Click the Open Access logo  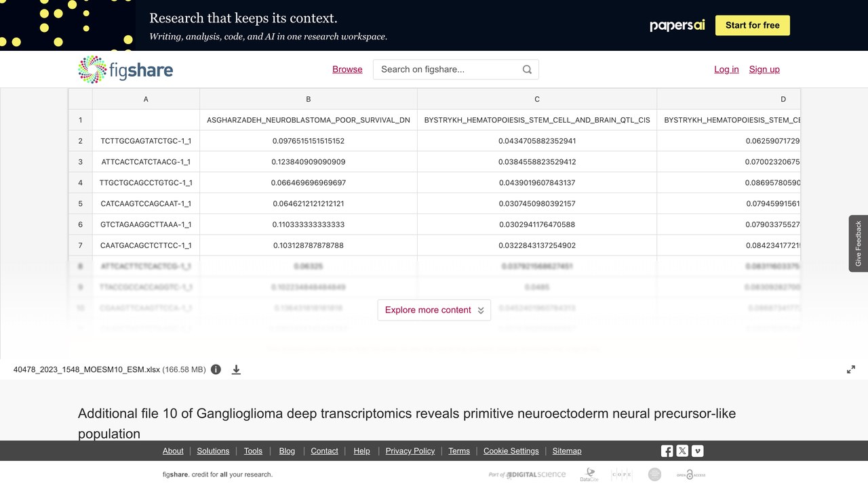690,474
